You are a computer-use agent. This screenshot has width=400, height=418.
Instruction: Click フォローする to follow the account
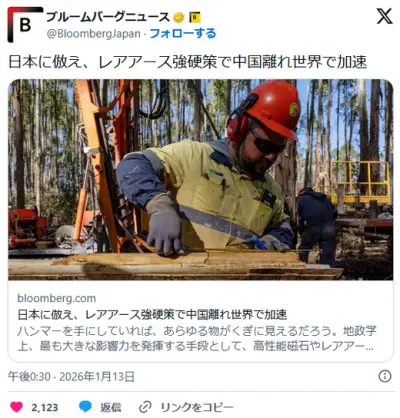(x=183, y=33)
